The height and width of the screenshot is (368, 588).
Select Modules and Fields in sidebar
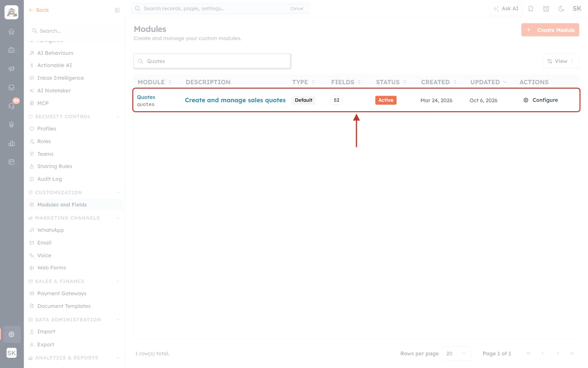(x=74, y=205)
